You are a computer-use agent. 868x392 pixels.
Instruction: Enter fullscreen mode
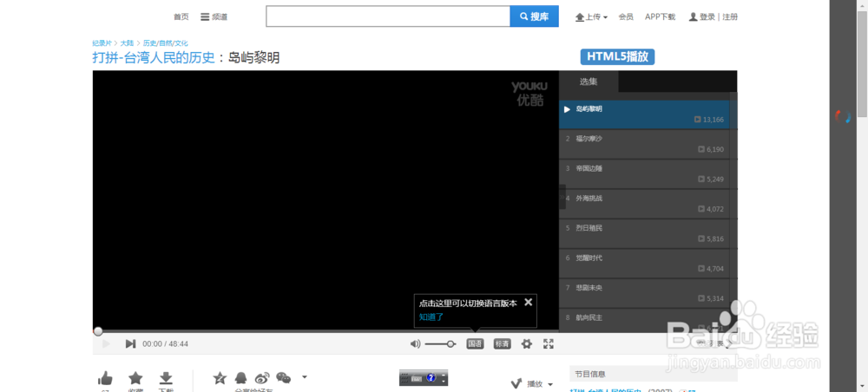tap(549, 344)
